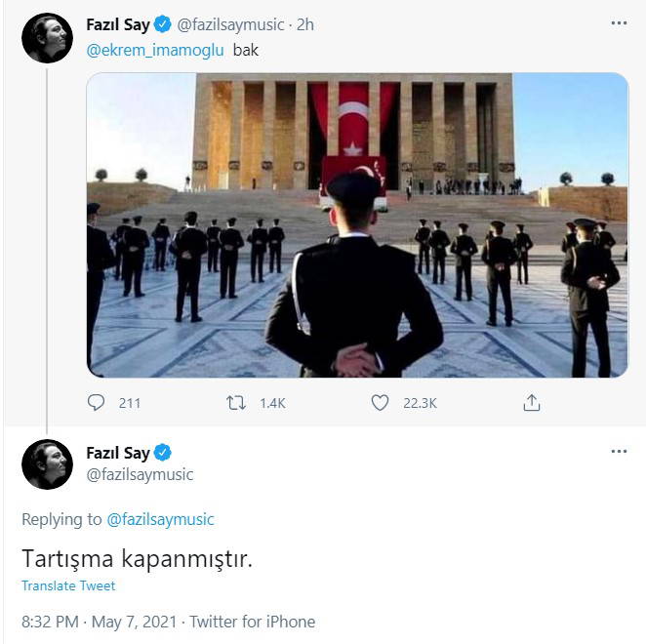The image size is (646, 644).
Task: Click the Twitter for iPhone source label
Action: [x=252, y=622]
